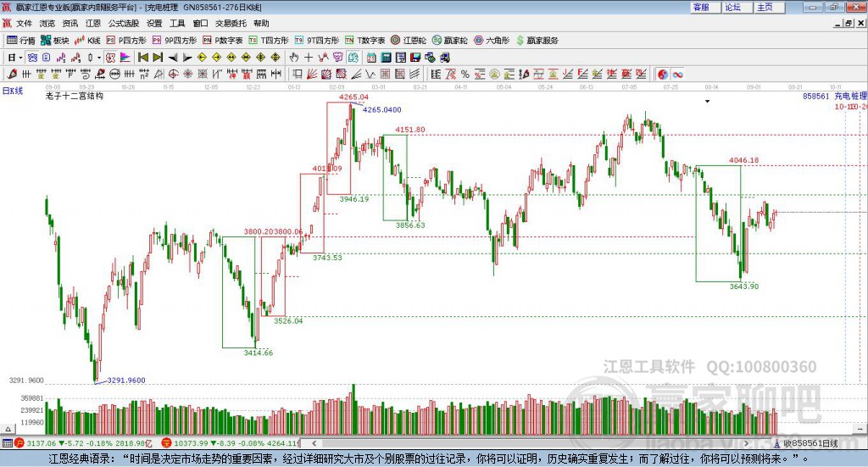Click the 主页 homepage button

[770, 7]
